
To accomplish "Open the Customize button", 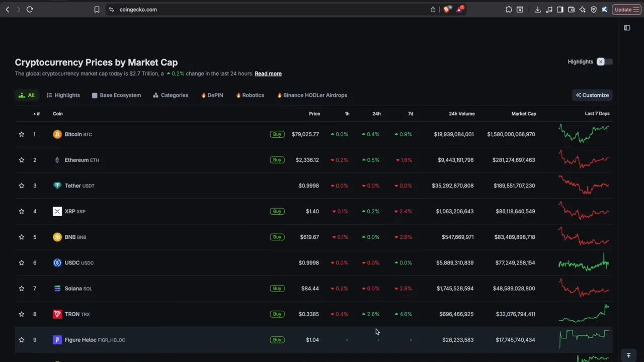I will [592, 95].
